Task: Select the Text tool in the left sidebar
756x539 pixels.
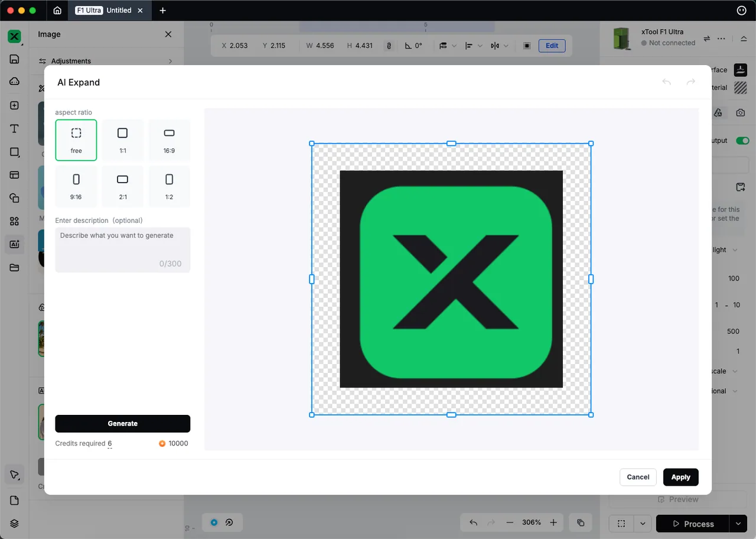Action: click(x=15, y=129)
